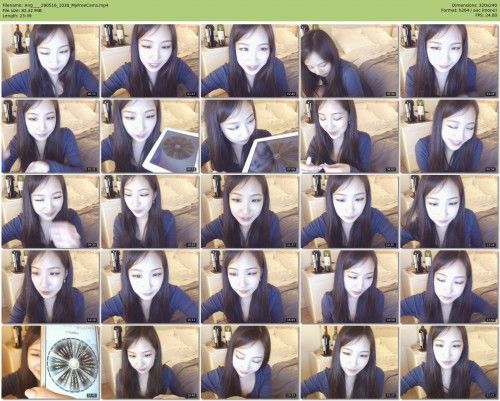
Task: Open thumbnail with wheel chart filling the frame
Action: click(50, 362)
